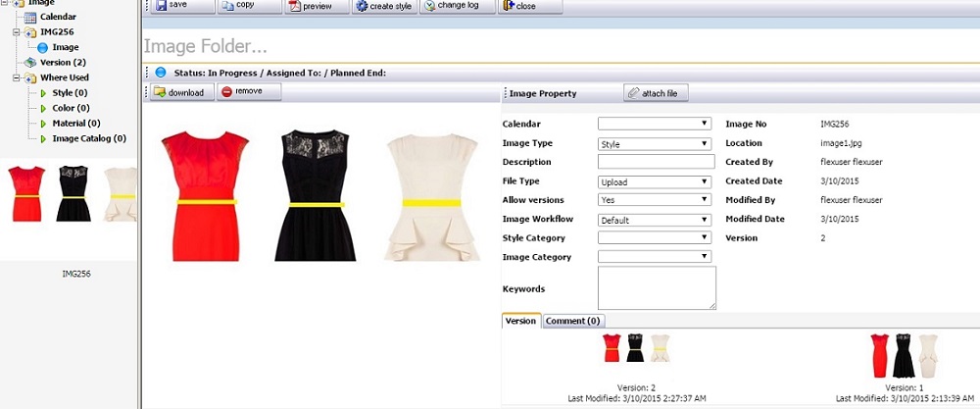Image resolution: width=980 pixels, height=409 pixels.
Task: Select Color (0) in the tree
Action: click(72, 108)
